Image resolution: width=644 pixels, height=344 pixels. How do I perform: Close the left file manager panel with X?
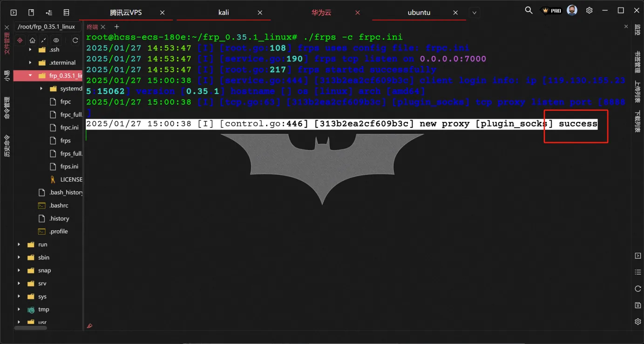click(x=7, y=27)
